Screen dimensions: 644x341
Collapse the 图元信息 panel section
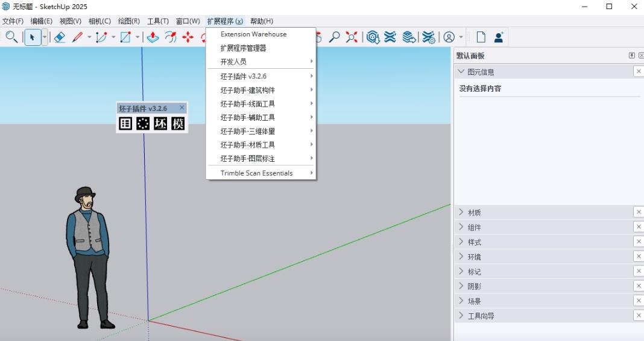[461, 72]
